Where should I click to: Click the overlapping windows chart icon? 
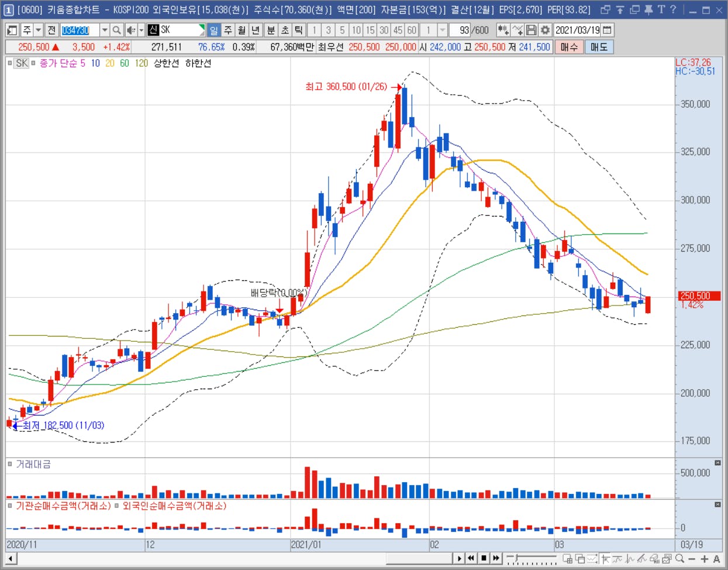pyautogui.click(x=580, y=558)
